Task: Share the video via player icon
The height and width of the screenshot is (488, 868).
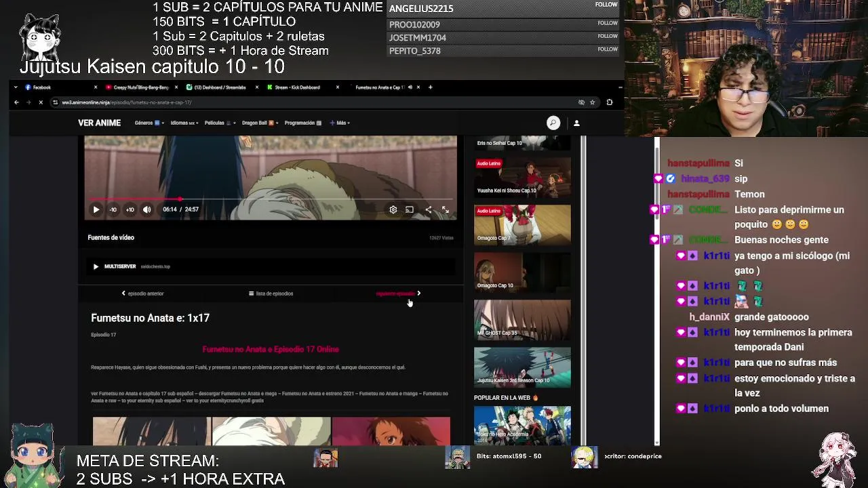Action: [x=428, y=210]
